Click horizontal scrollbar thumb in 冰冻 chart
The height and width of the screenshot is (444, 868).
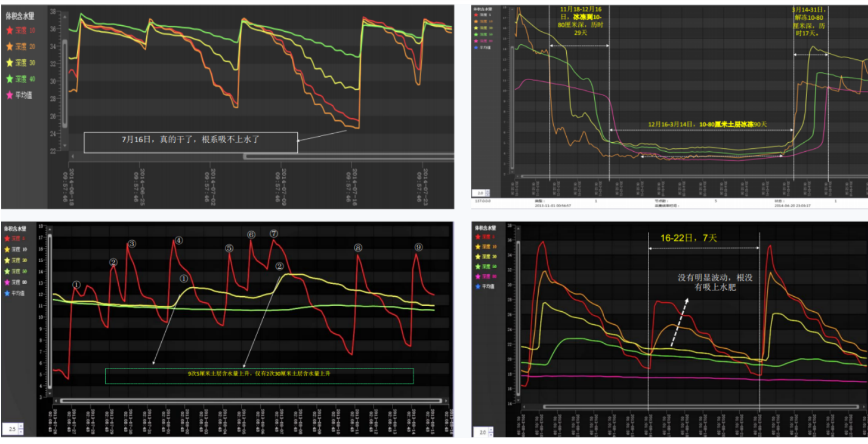pyautogui.click(x=694, y=176)
